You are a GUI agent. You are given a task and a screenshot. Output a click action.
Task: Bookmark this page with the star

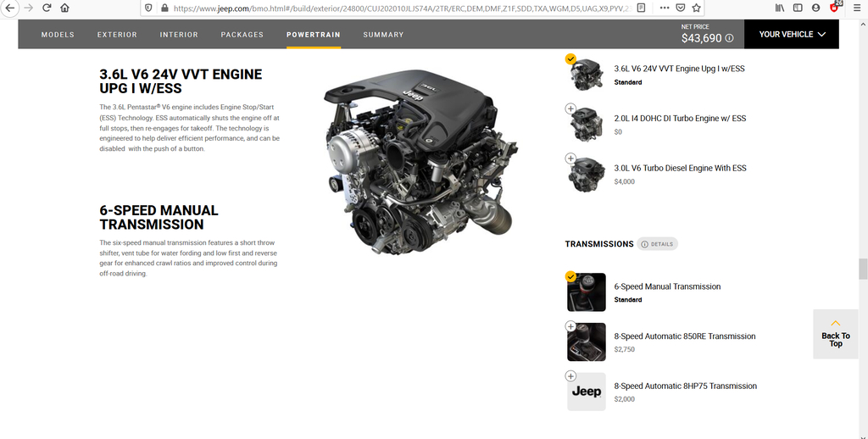[697, 8]
